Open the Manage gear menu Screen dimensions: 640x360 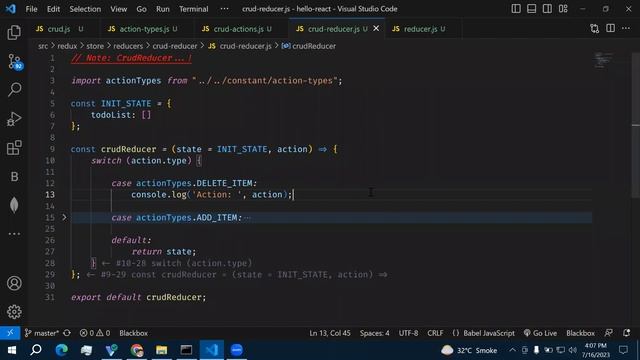(14, 312)
